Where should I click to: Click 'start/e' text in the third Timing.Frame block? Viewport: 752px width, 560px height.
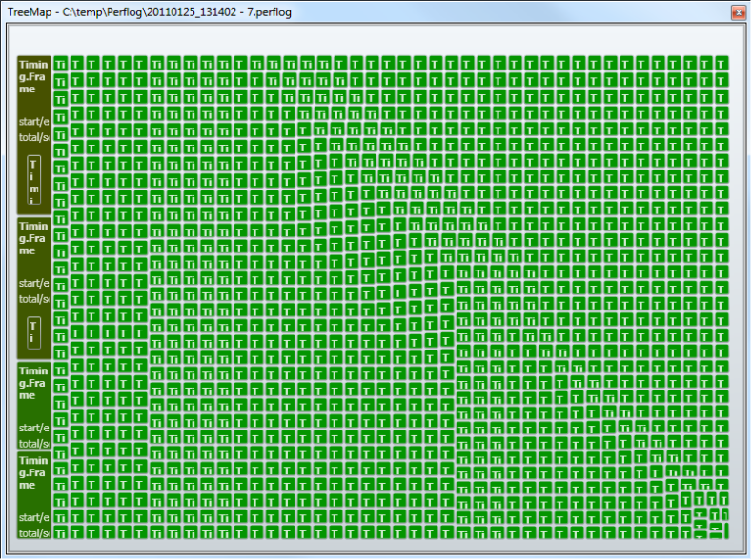coord(33,428)
